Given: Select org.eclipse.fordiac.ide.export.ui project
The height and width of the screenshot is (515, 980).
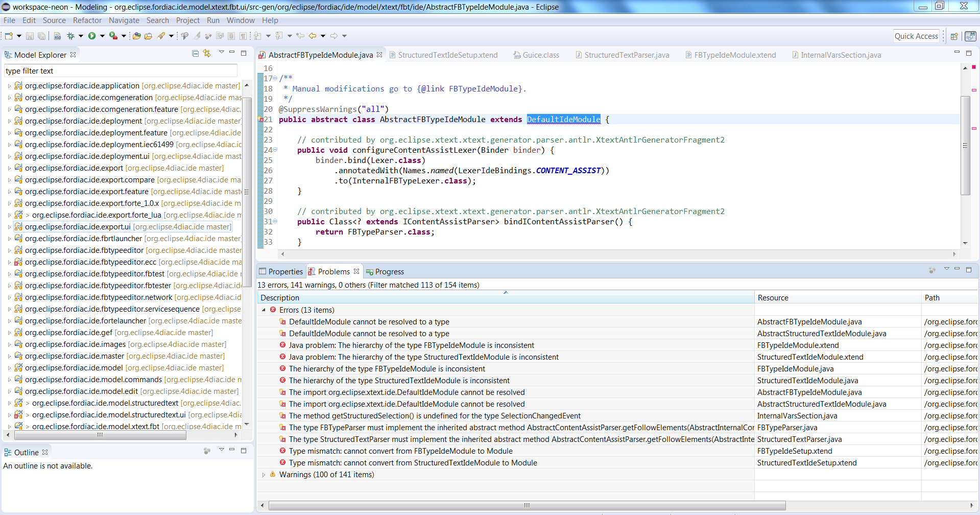Looking at the screenshot, I should pos(123,227).
